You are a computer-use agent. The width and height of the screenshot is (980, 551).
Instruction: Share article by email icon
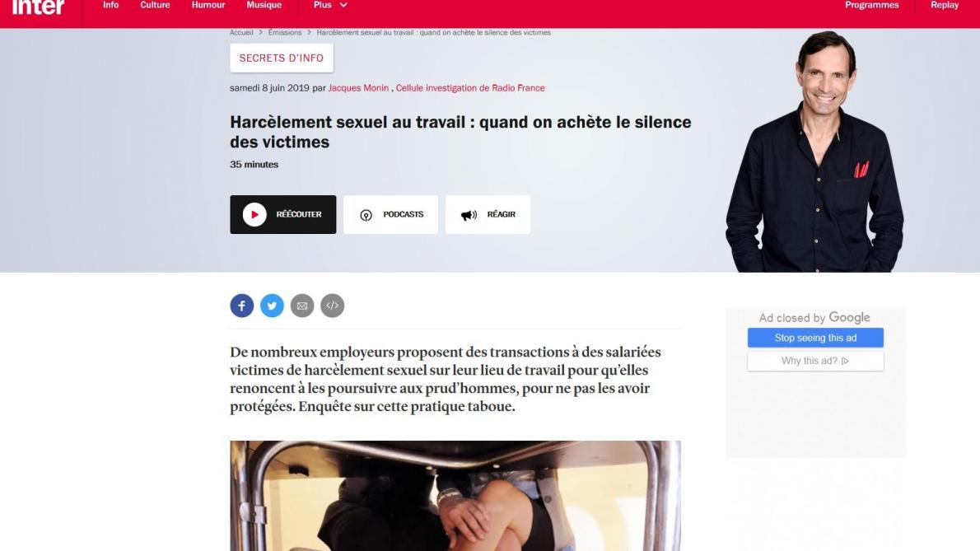pos(302,306)
